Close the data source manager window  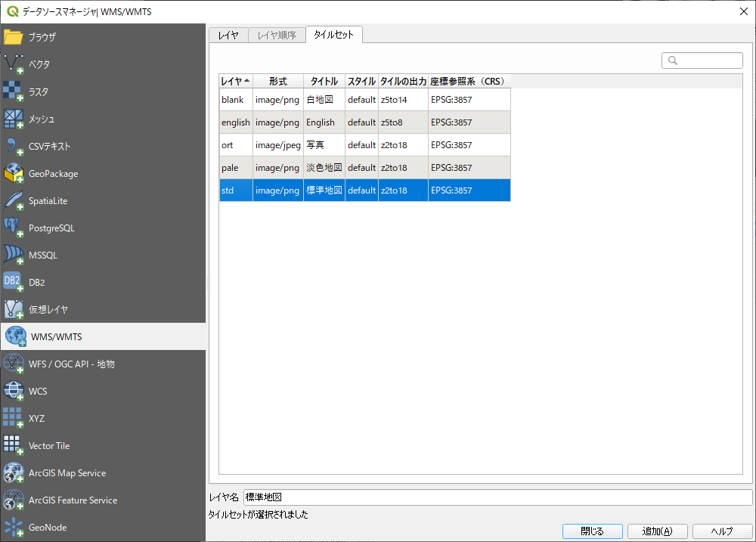click(x=743, y=11)
